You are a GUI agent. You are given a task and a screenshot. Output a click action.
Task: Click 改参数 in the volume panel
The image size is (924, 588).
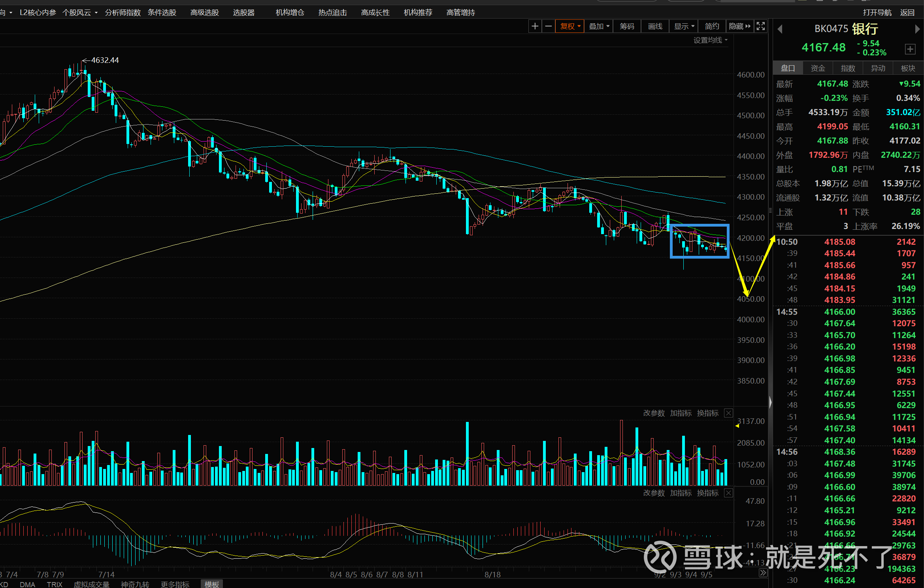[654, 413]
